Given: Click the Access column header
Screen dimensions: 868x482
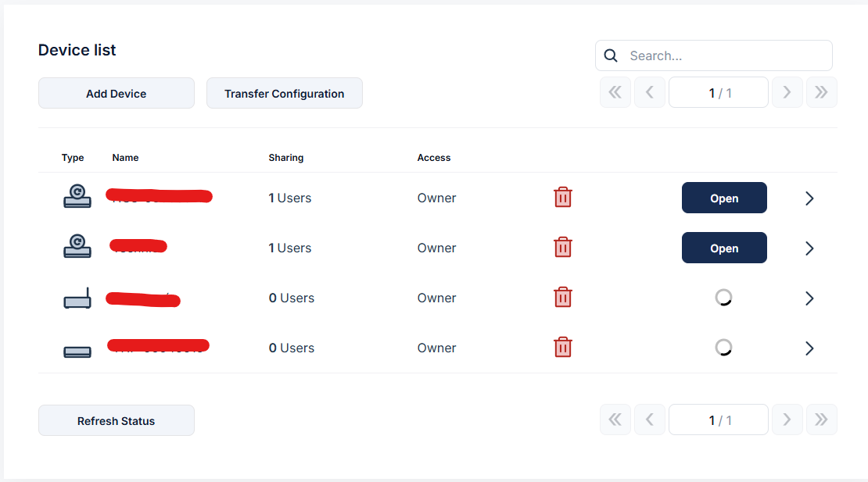Looking at the screenshot, I should pos(434,158).
